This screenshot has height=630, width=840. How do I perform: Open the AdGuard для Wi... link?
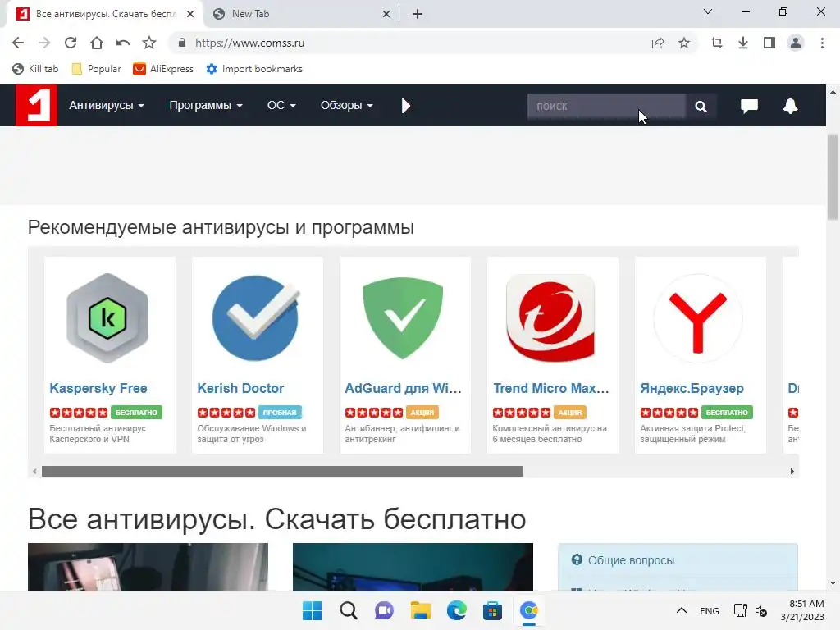tap(403, 388)
